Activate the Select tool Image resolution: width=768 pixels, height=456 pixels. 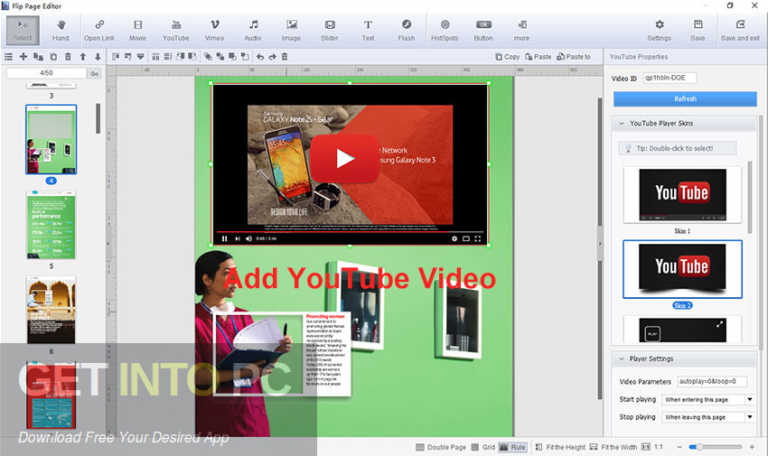(23, 30)
